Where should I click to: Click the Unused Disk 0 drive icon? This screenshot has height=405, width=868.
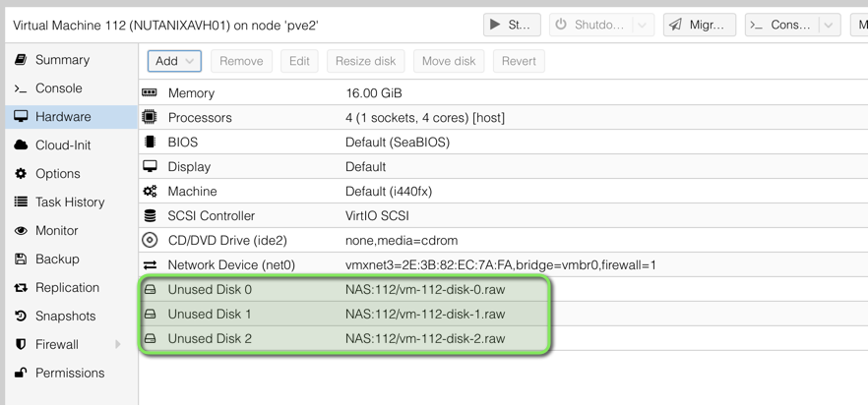(x=150, y=289)
